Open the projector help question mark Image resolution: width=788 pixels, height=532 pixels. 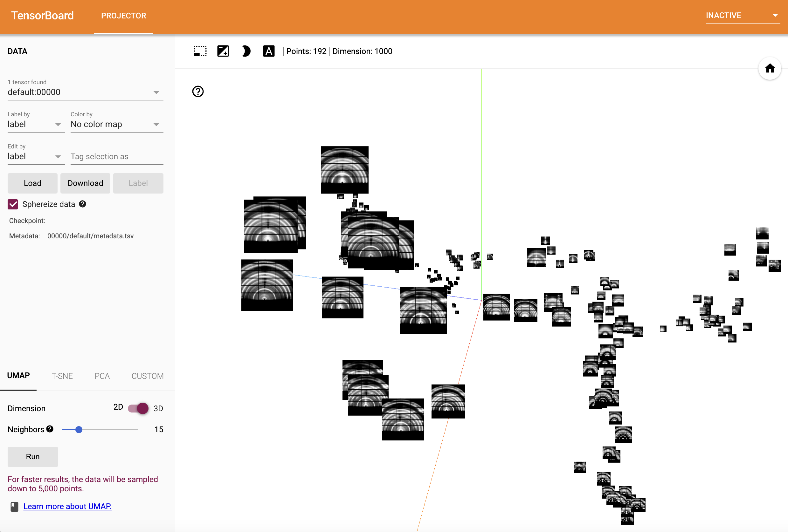coord(198,92)
